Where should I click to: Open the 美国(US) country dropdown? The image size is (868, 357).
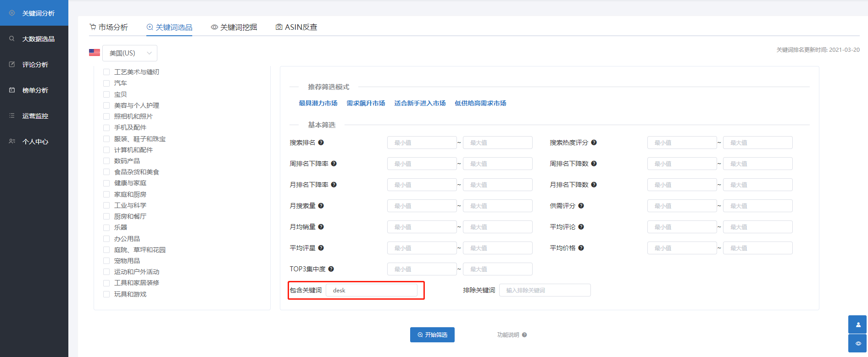(x=130, y=53)
